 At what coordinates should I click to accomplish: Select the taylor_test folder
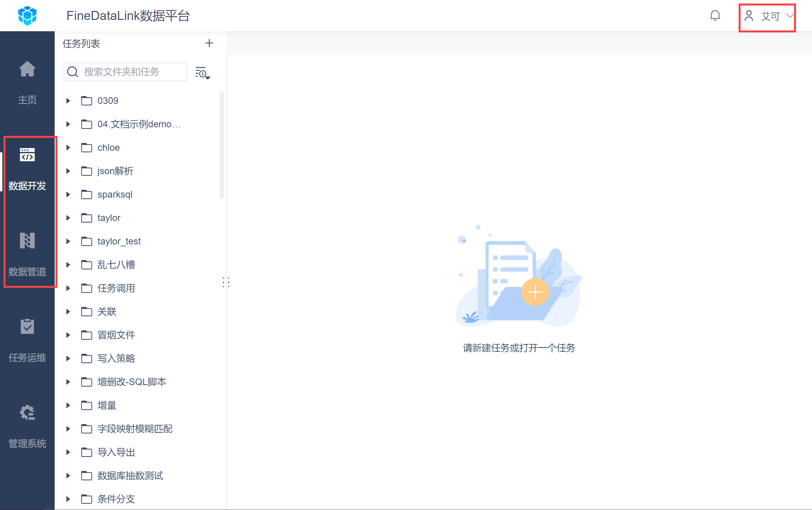pyautogui.click(x=119, y=241)
